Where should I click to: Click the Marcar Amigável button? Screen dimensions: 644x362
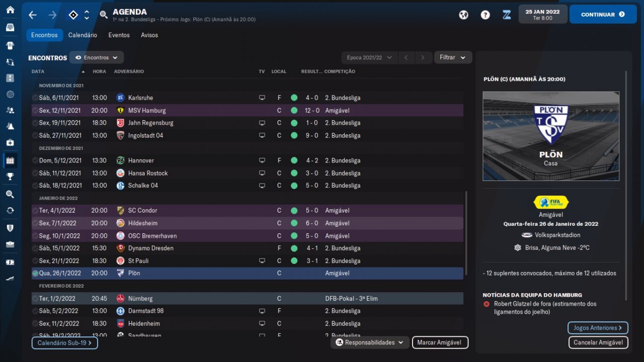(x=440, y=342)
